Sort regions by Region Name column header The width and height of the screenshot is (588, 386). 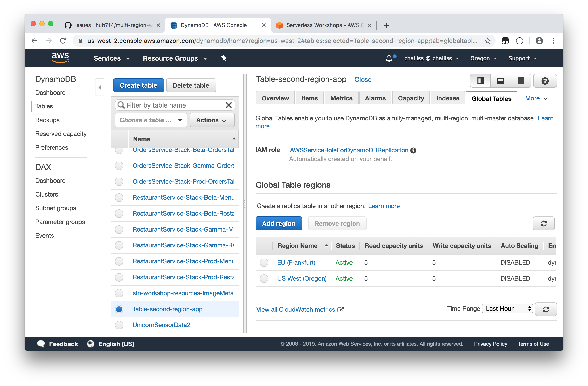click(302, 246)
